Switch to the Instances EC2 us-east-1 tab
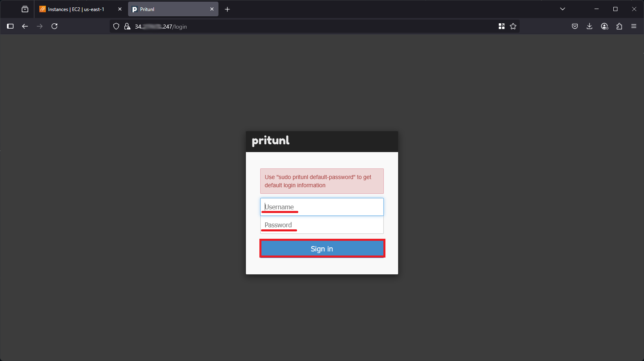Image resolution: width=644 pixels, height=361 pixels. coord(81,9)
